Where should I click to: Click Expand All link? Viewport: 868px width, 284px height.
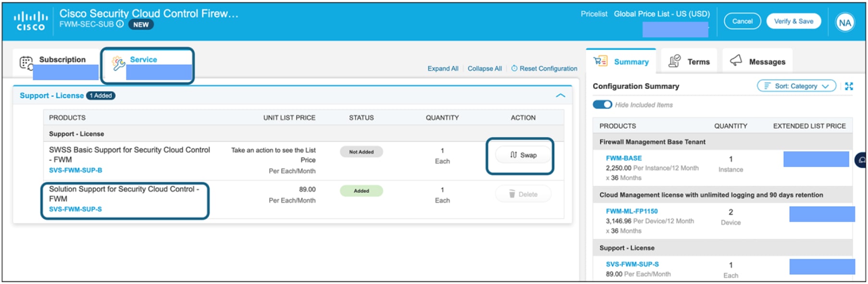[x=443, y=68]
